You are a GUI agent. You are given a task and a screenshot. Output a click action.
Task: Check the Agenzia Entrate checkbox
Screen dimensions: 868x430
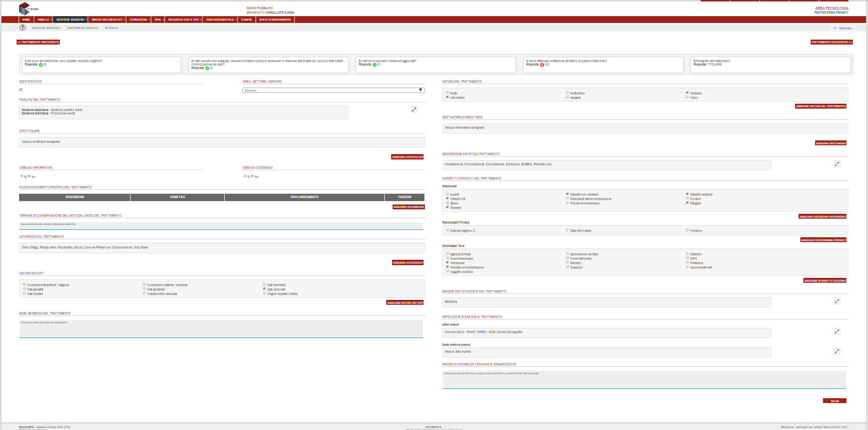click(447, 253)
